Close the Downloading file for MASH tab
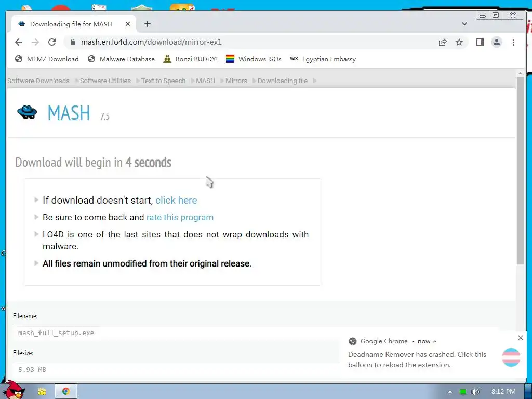The width and height of the screenshot is (532, 399). [x=128, y=24]
